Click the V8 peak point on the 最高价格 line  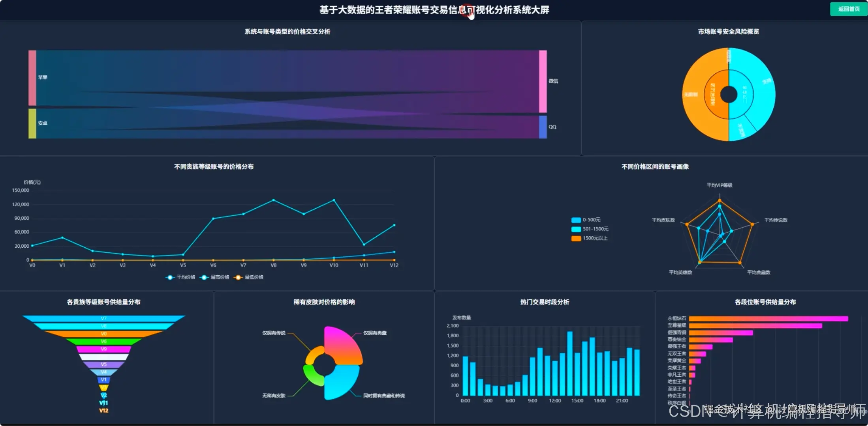coord(273,200)
